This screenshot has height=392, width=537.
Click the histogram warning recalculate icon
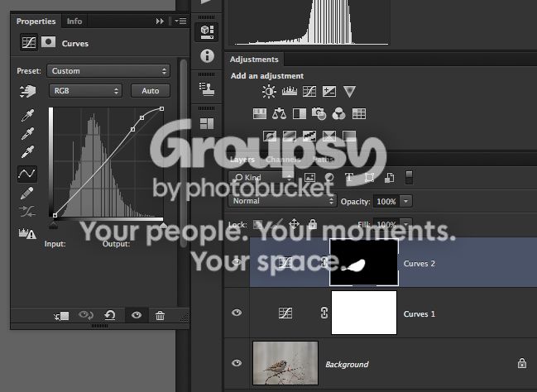(x=27, y=233)
